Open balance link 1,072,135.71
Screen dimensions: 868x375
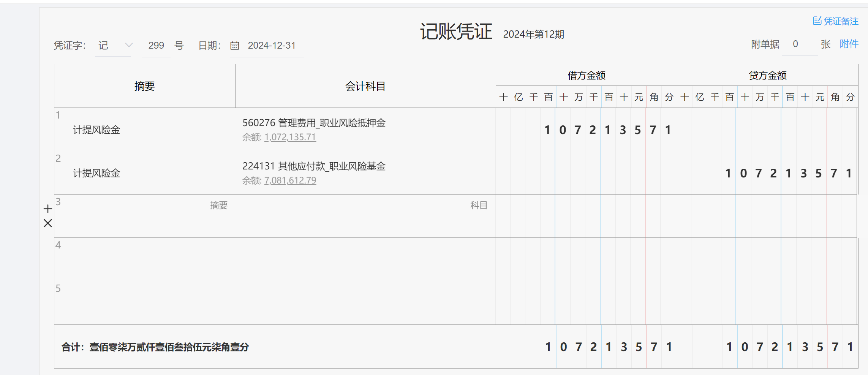click(290, 137)
